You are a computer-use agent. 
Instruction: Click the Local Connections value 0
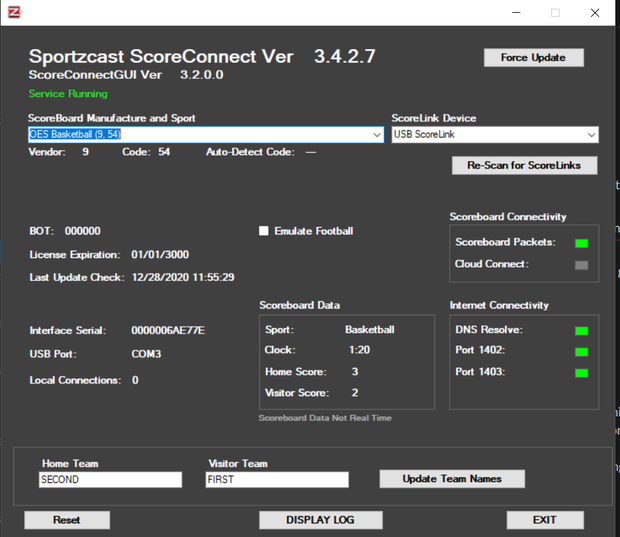pos(135,380)
